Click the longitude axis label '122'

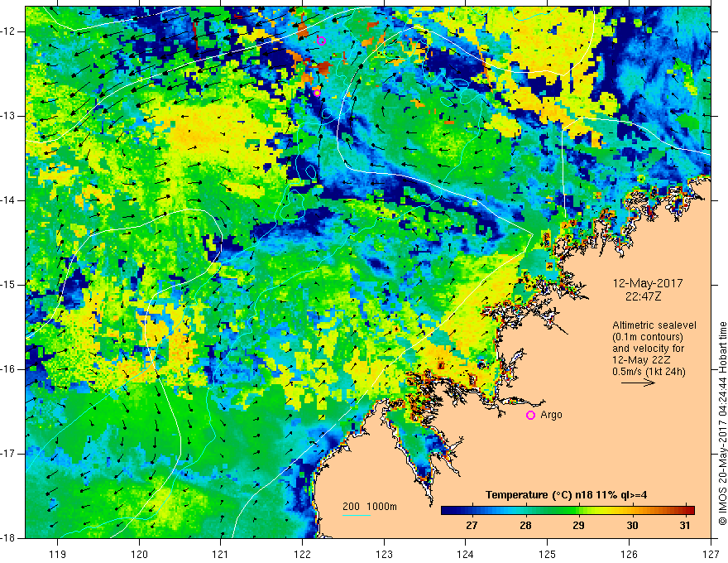pyautogui.click(x=302, y=554)
